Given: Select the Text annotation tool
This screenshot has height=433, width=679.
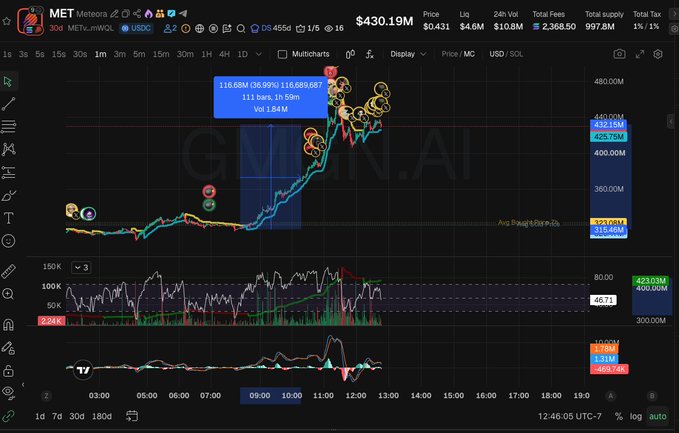Looking at the screenshot, I should click(x=8, y=218).
